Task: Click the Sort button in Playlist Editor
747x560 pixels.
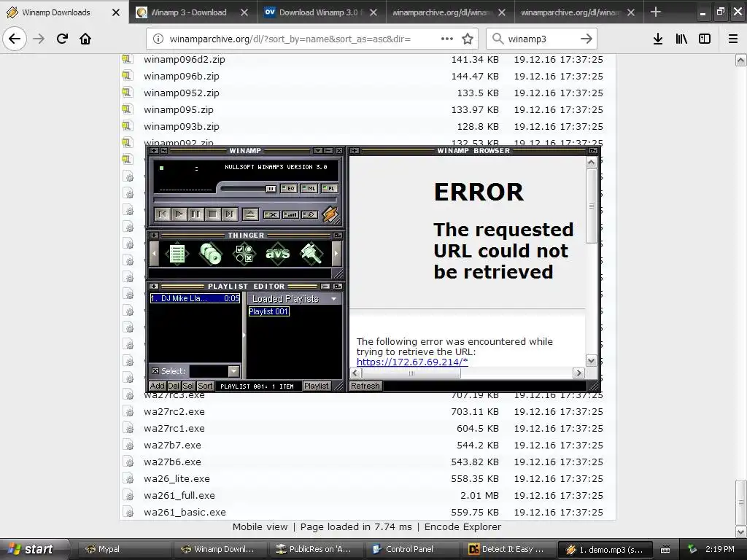Action: (x=205, y=386)
